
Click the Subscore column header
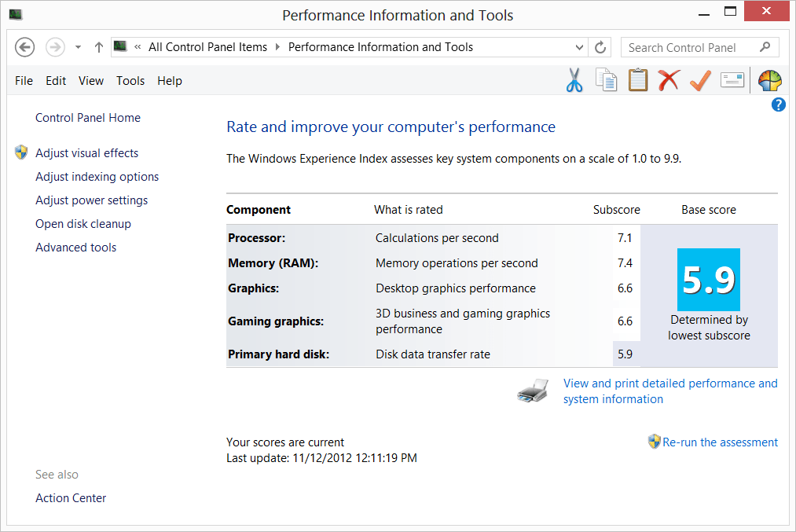[616, 210]
